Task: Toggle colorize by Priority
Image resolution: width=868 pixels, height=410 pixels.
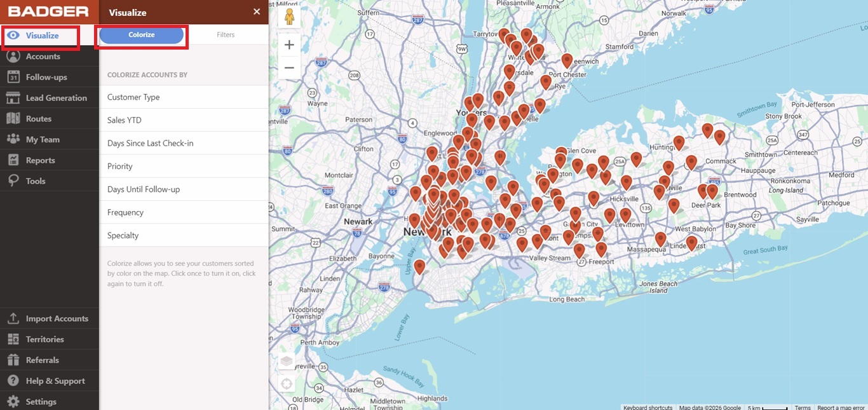Action: point(184,166)
